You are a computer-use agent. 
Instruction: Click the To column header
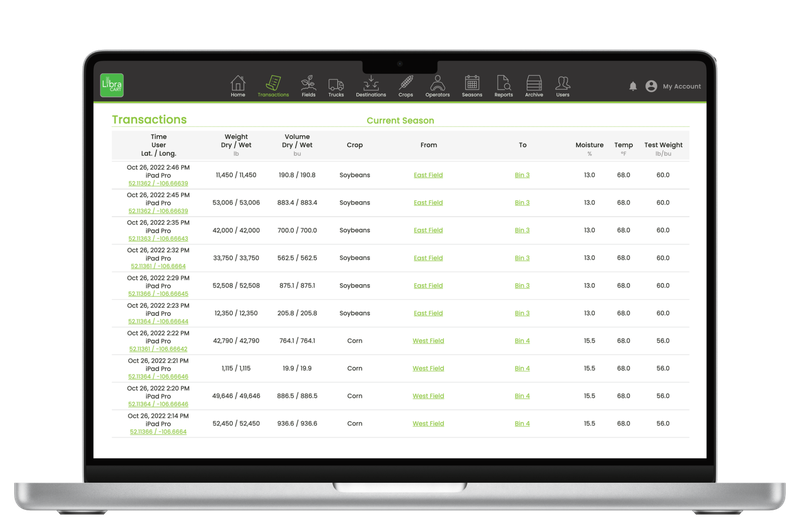tap(522, 145)
